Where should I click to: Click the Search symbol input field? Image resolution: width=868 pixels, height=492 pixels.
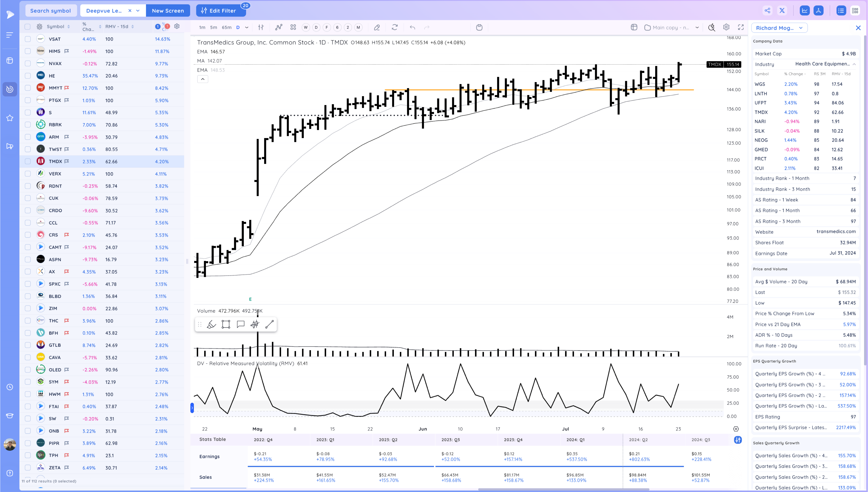point(51,10)
